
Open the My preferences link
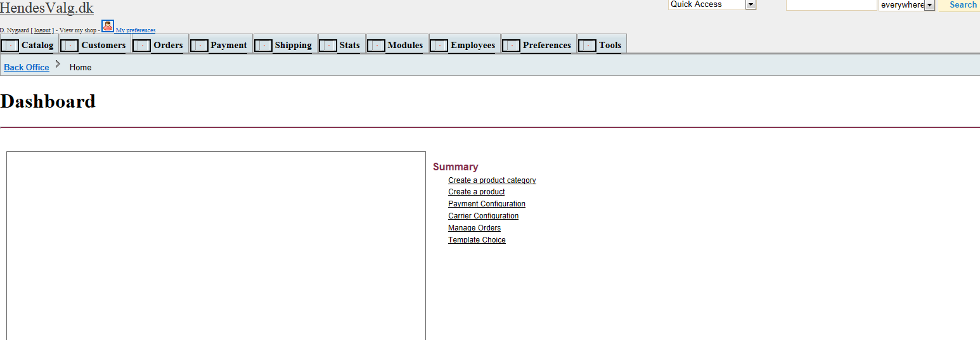pos(136,30)
